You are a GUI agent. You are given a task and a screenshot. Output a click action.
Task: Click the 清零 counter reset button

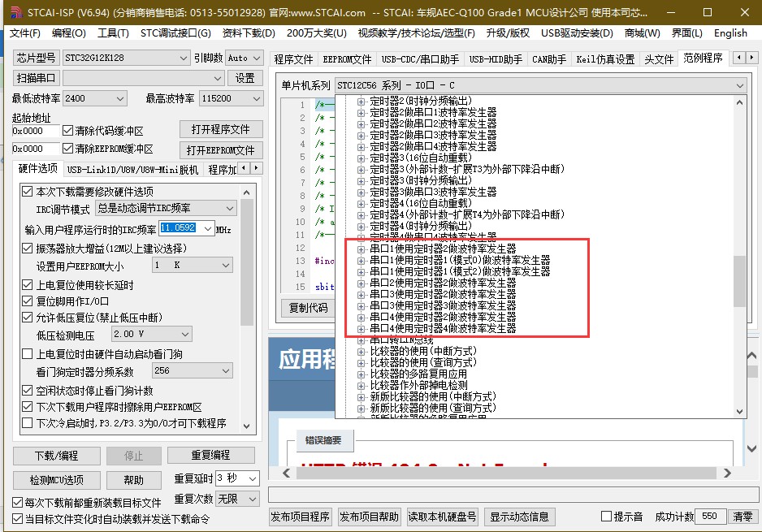tap(743, 517)
